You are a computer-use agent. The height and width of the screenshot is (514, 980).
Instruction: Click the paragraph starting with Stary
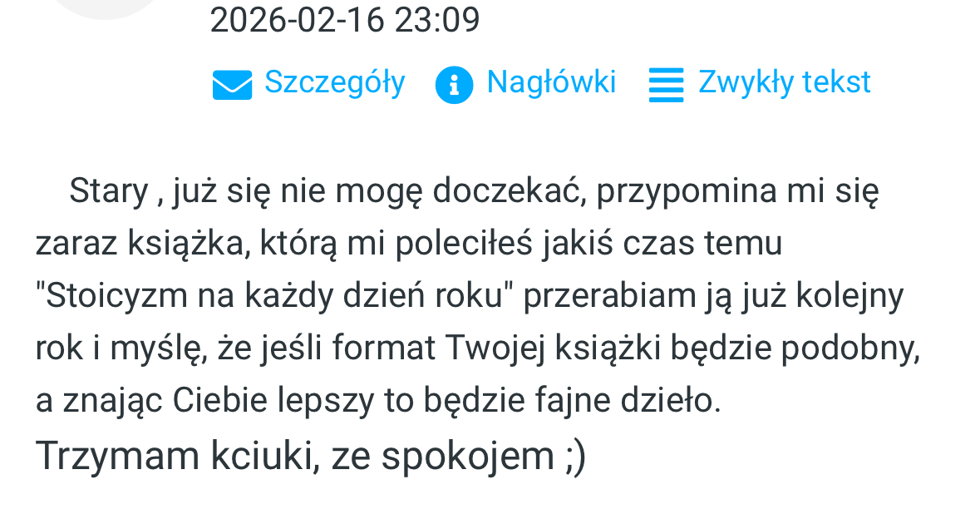pos(457,191)
